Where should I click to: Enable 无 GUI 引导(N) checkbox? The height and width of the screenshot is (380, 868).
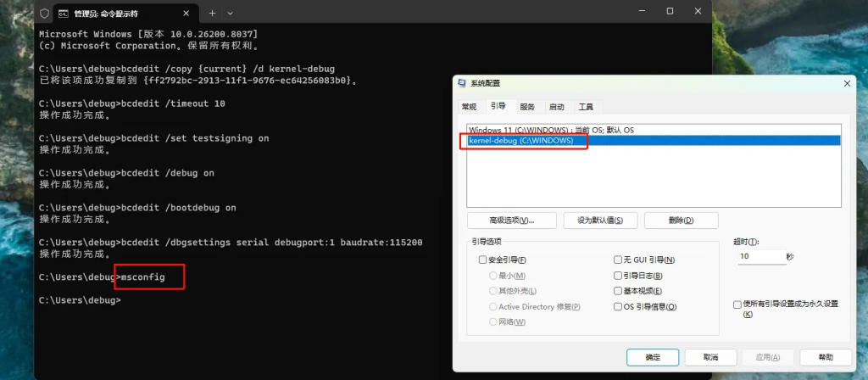(618, 260)
